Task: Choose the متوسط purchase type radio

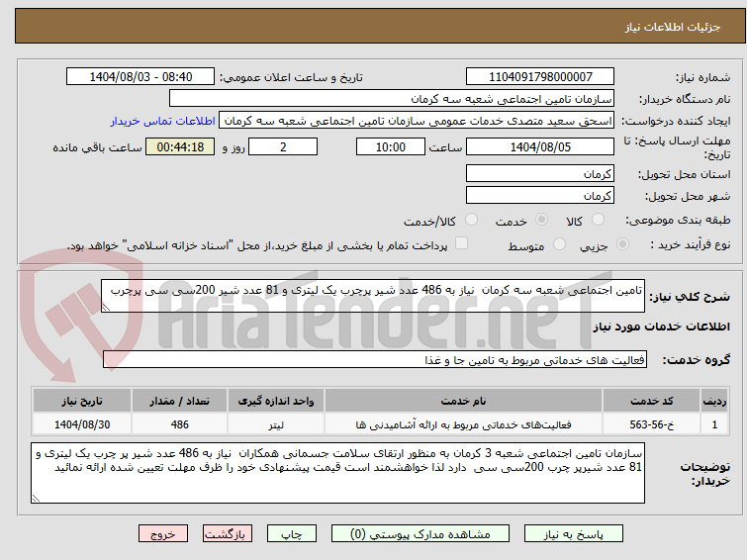Action: [x=559, y=244]
